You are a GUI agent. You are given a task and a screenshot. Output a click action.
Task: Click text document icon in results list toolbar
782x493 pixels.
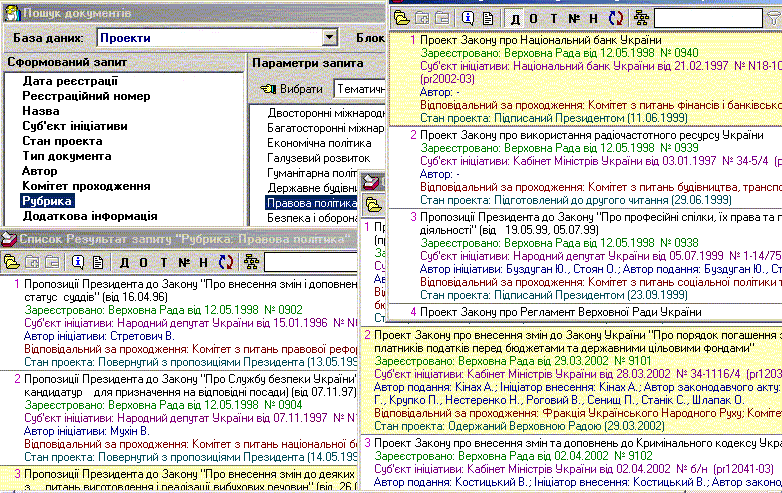coord(98,262)
